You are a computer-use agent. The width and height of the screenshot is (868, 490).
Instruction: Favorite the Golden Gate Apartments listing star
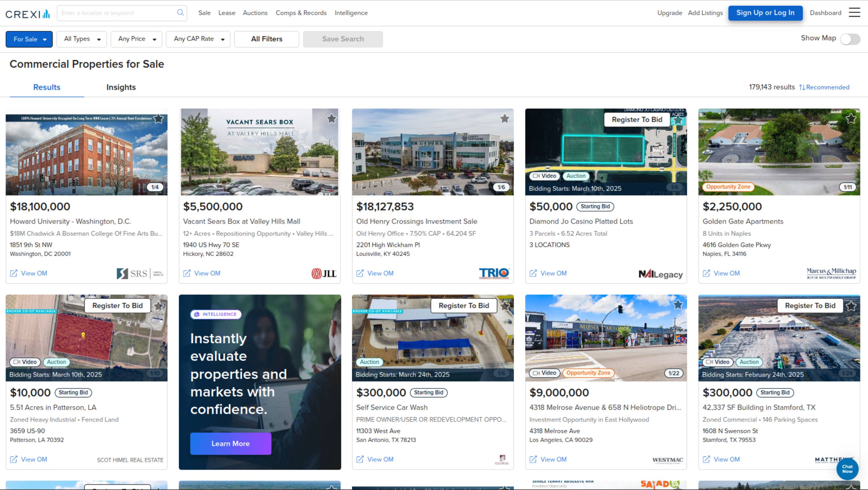pyautogui.click(x=851, y=118)
